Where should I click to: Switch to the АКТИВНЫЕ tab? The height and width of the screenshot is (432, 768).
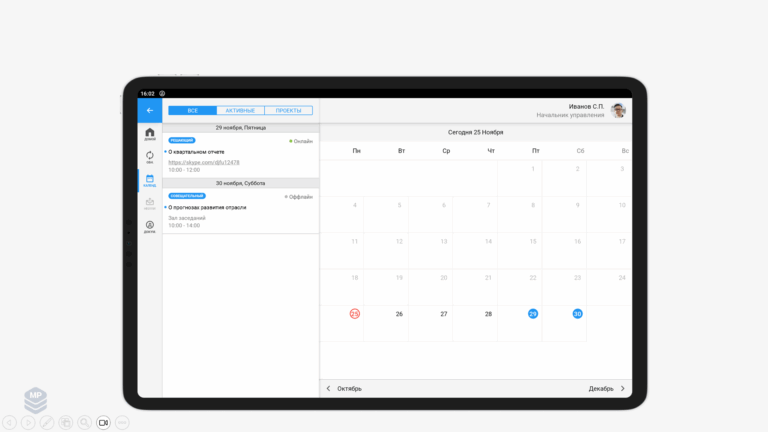[240, 111]
